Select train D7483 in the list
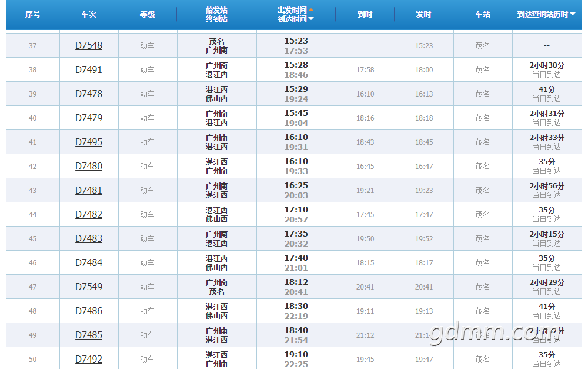The height and width of the screenshot is (369, 588). pos(89,238)
